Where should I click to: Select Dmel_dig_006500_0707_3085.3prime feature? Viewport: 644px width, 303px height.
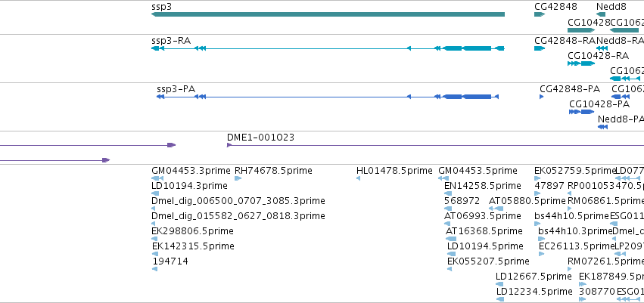pos(154,209)
